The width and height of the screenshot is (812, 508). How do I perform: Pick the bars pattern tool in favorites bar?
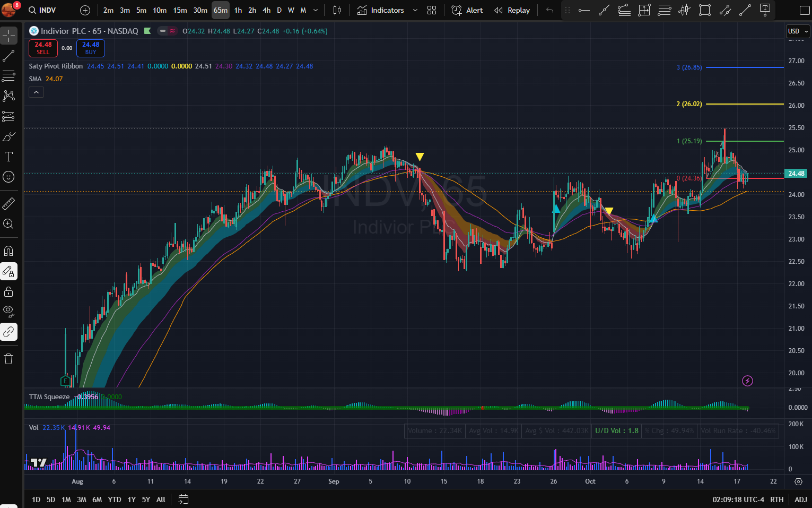[x=685, y=10]
